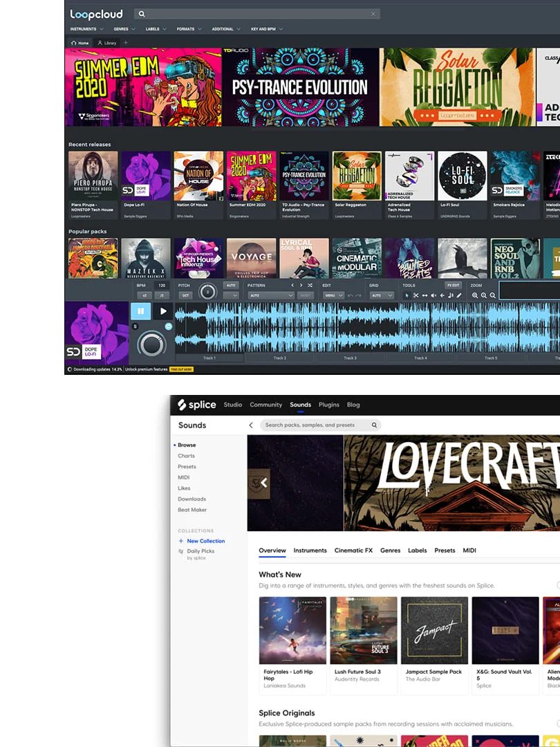Click the BPM value field showing 120
560x747 pixels.
161,286
